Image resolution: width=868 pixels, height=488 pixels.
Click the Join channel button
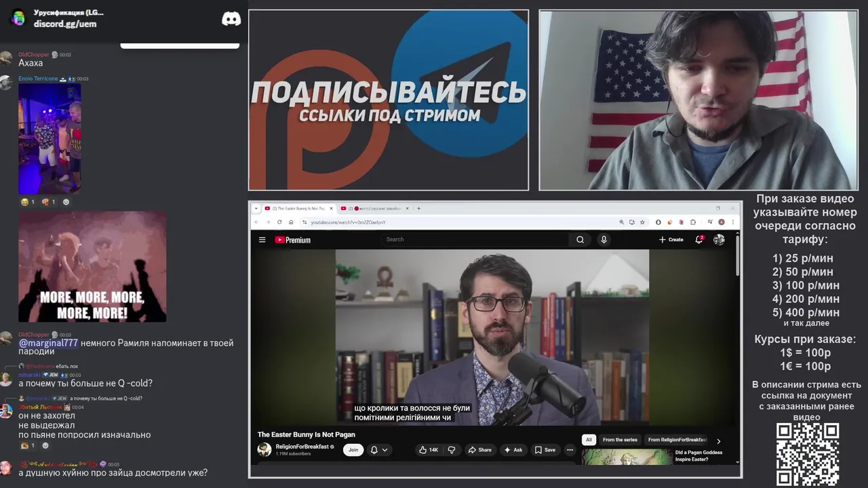pos(353,449)
